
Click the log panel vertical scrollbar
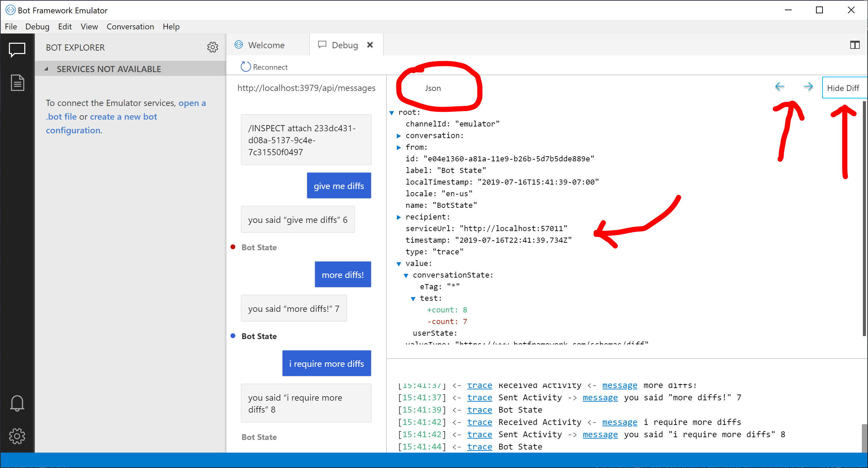coord(864,438)
